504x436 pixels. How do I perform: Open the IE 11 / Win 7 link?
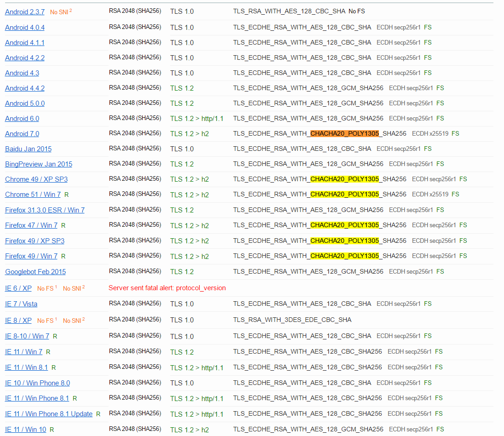click(24, 352)
